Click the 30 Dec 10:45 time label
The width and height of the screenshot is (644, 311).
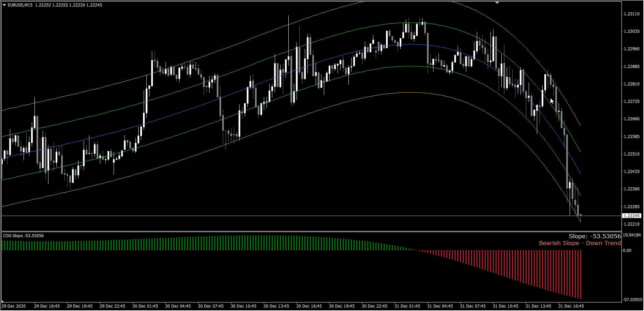tap(244, 306)
